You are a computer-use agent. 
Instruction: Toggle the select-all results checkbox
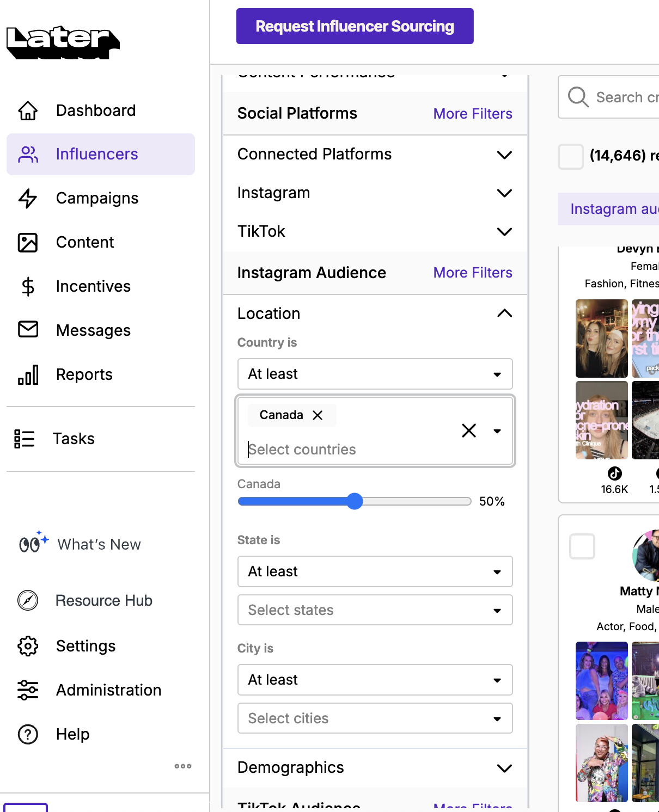pyautogui.click(x=571, y=157)
